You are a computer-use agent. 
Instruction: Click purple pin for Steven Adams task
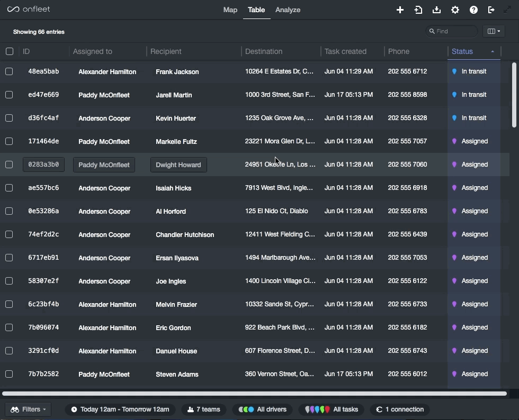point(454,374)
